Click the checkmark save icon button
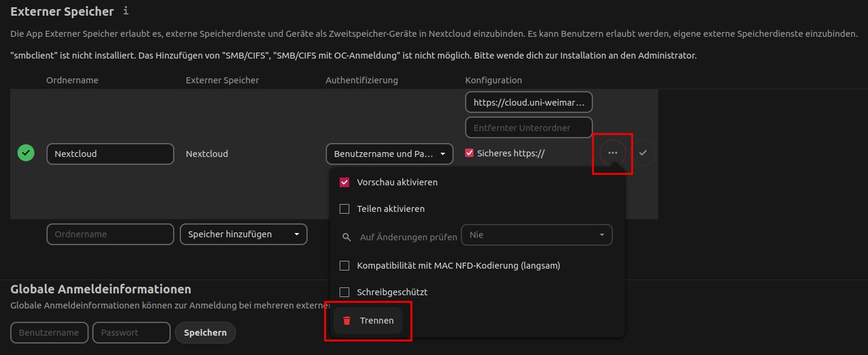 click(x=643, y=153)
